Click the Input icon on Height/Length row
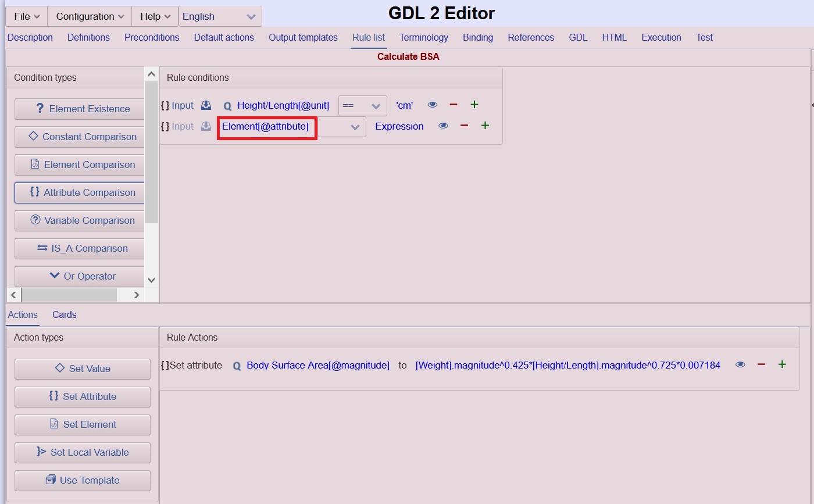 pos(206,105)
